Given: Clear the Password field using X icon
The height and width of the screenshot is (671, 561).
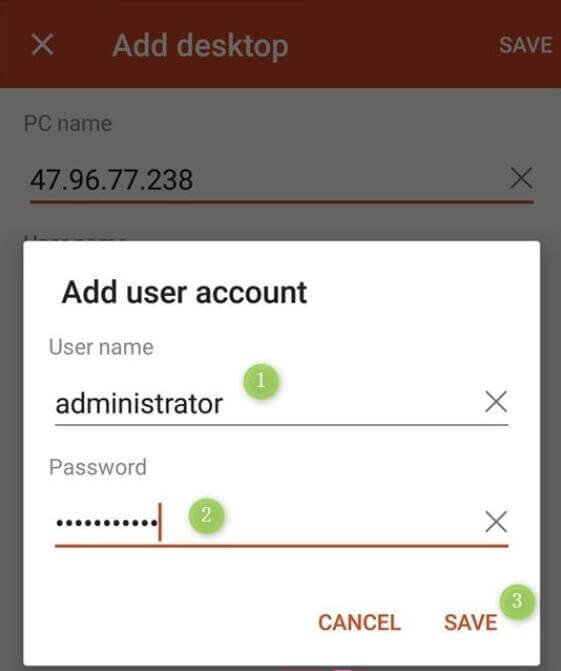Looking at the screenshot, I should (496, 522).
